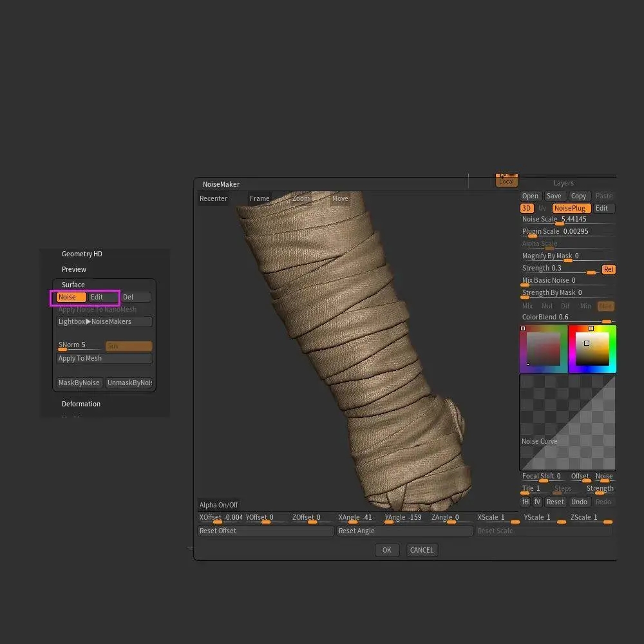The width and height of the screenshot is (644, 644).
Task: Toggle the Local transform icon button
Action: pos(506,180)
